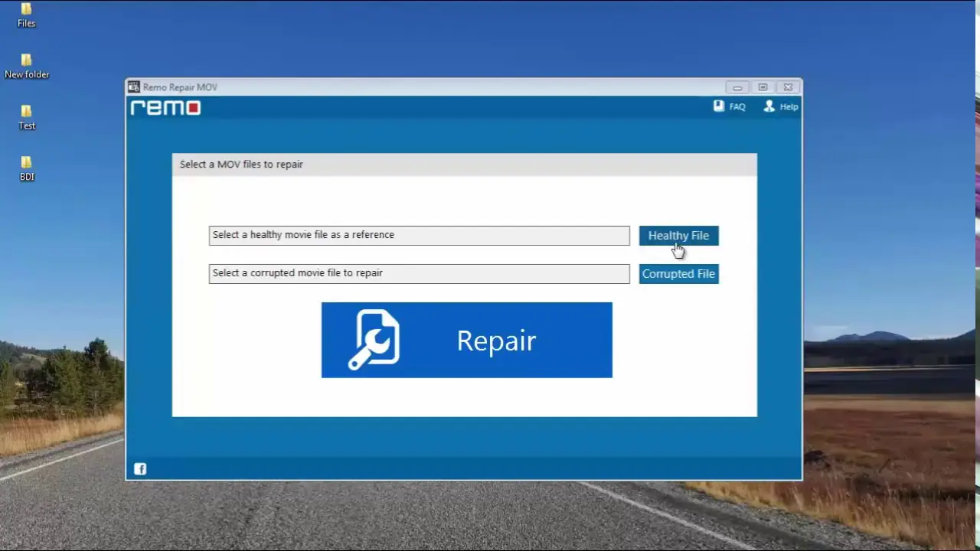Click the Corrupted File button

[678, 274]
